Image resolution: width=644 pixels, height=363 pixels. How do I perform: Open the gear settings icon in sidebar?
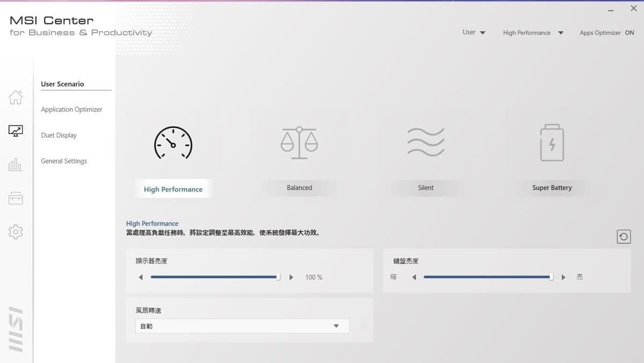click(16, 232)
